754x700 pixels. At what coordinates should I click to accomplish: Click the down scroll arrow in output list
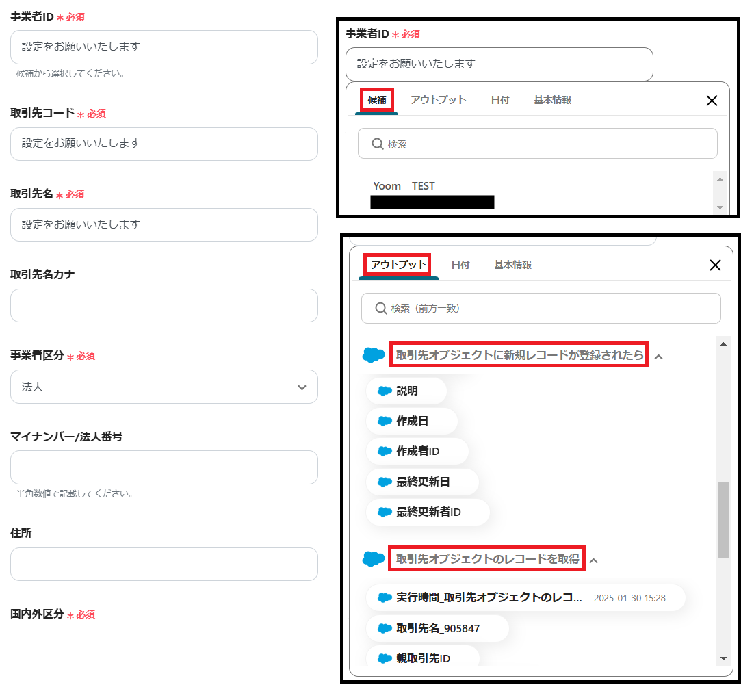pyautogui.click(x=723, y=659)
